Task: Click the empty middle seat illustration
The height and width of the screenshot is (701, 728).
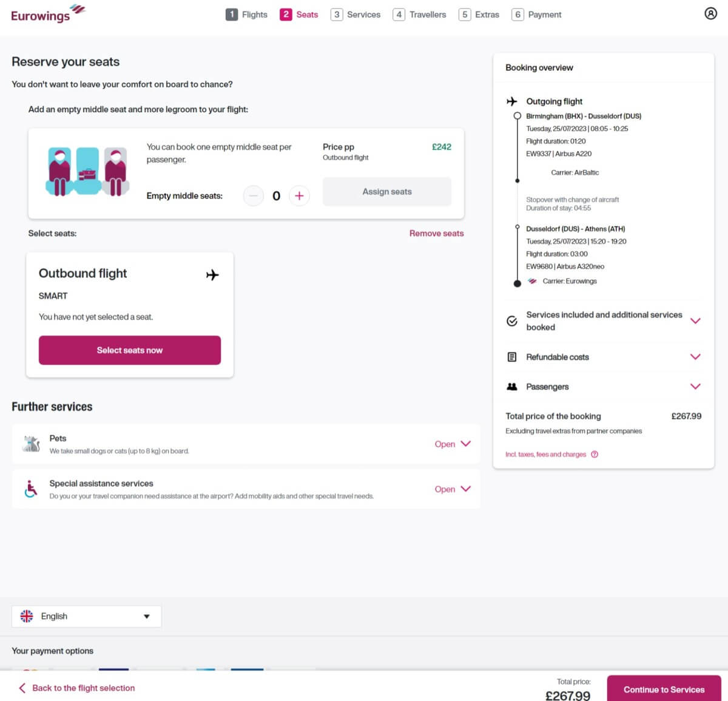Action: click(88, 172)
